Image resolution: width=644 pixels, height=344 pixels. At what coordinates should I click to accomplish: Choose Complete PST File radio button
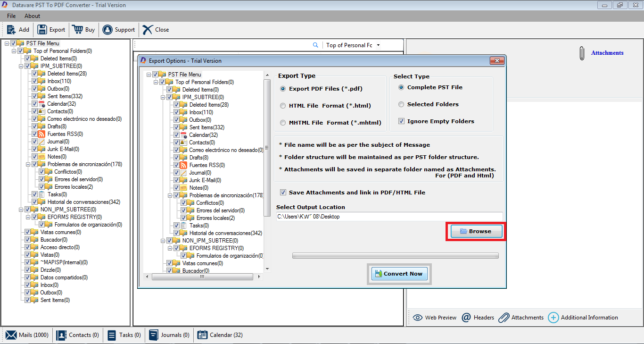tap(401, 87)
